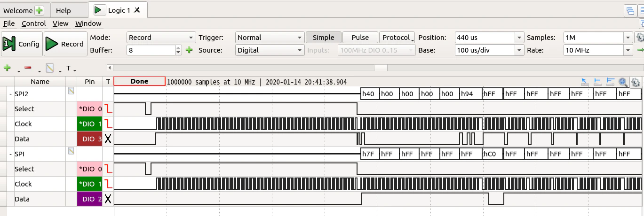The image size is (644, 216).
Task: Click the scroll left arrow above the Pin column
Action: [x=110, y=68]
